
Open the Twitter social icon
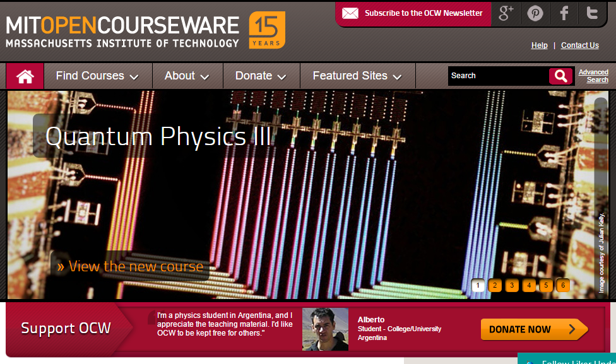[x=592, y=13]
